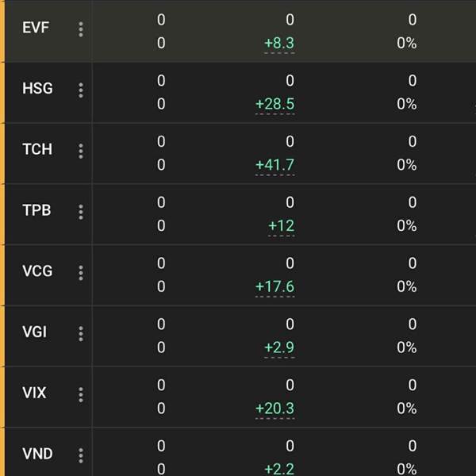Viewport: 476px width, 476px height.
Task: Select the VCG stock ticker
Action: (37, 271)
